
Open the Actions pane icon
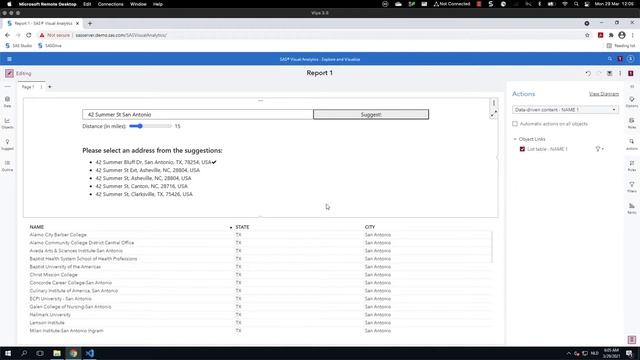click(631, 144)
